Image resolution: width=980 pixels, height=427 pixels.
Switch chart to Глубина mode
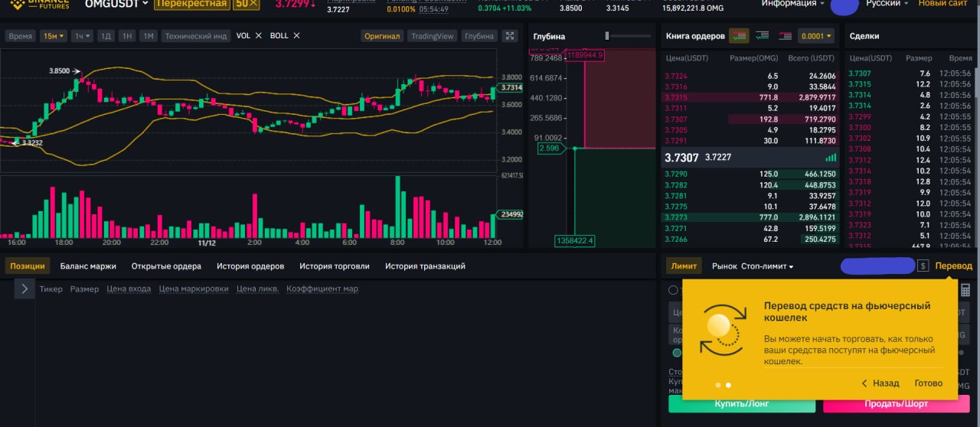(479, 36)
